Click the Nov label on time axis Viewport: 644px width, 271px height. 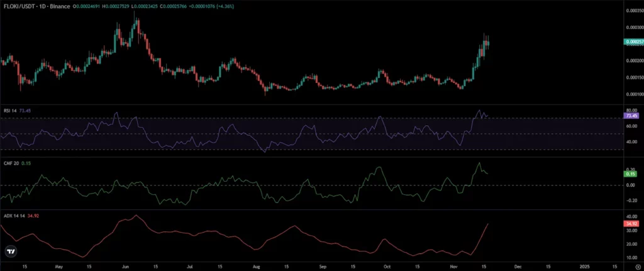coord(453,267)
